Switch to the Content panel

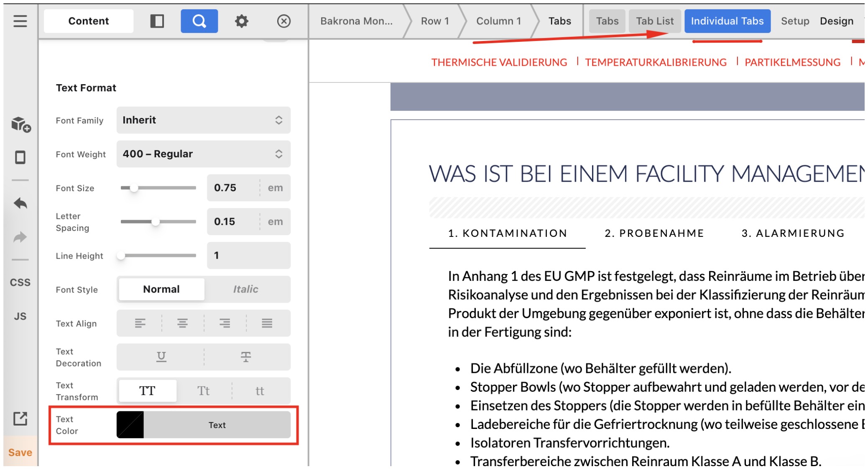(x=88, y=21)
